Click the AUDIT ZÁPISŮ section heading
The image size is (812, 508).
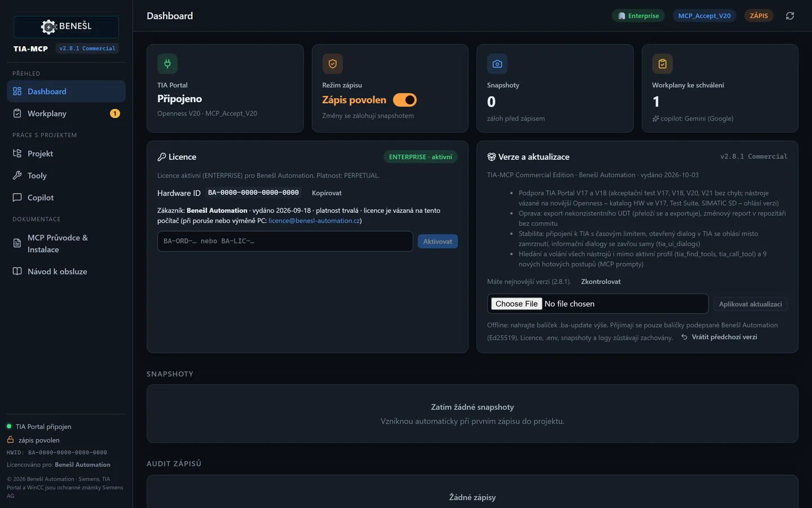(x=174, y=464)
